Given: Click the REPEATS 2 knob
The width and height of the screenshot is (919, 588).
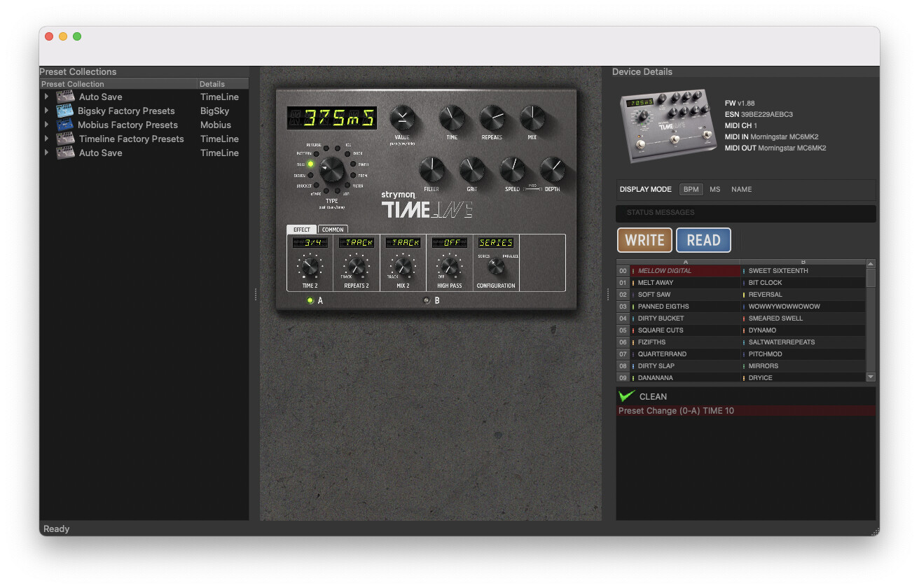Looking at the screenshot, I should [x=357, y=266].
